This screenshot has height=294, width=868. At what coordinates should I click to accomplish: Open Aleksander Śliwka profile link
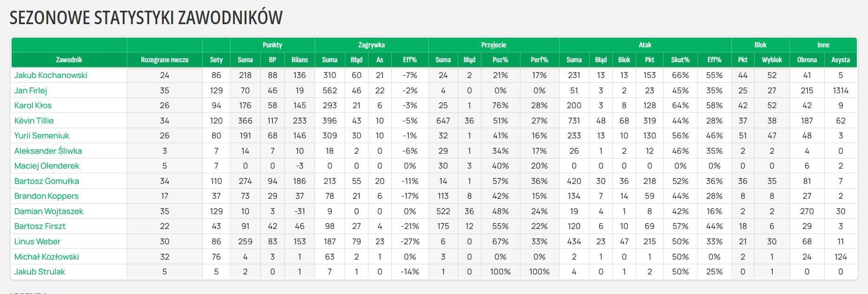(48, 151)
